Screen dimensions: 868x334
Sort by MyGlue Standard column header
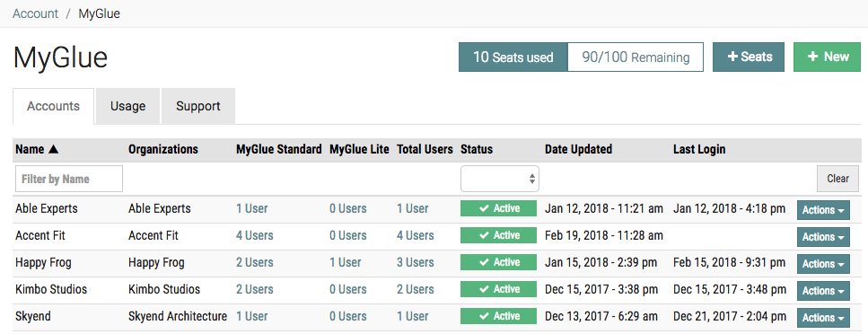[x=279, y=149]
